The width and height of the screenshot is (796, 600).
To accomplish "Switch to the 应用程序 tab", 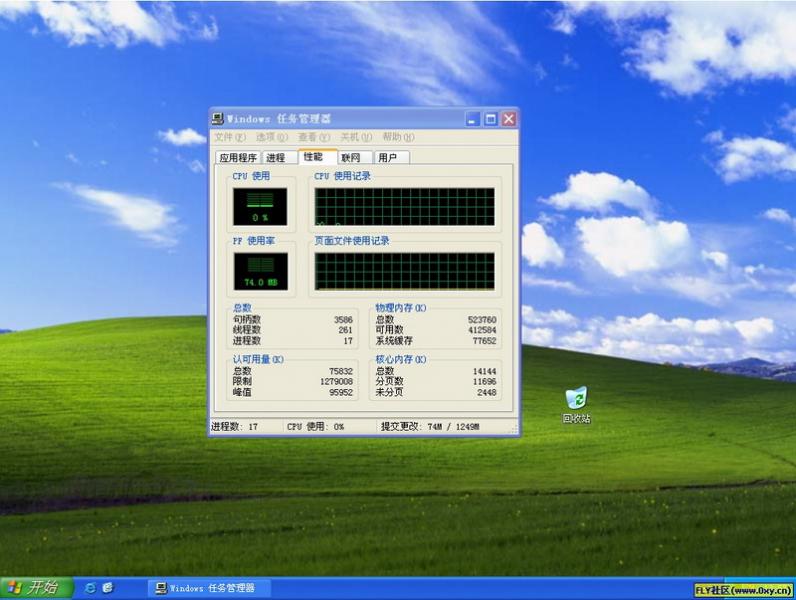I will tap(238, 158).
